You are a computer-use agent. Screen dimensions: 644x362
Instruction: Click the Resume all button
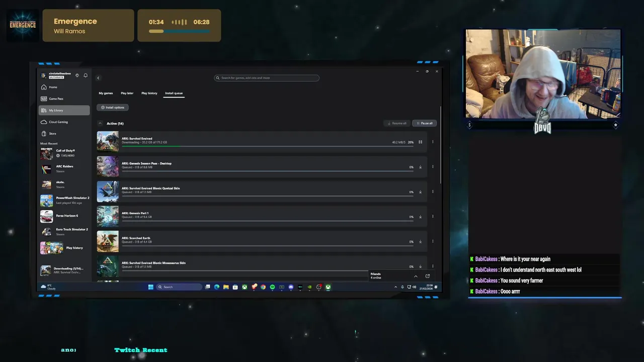(397, 123)
